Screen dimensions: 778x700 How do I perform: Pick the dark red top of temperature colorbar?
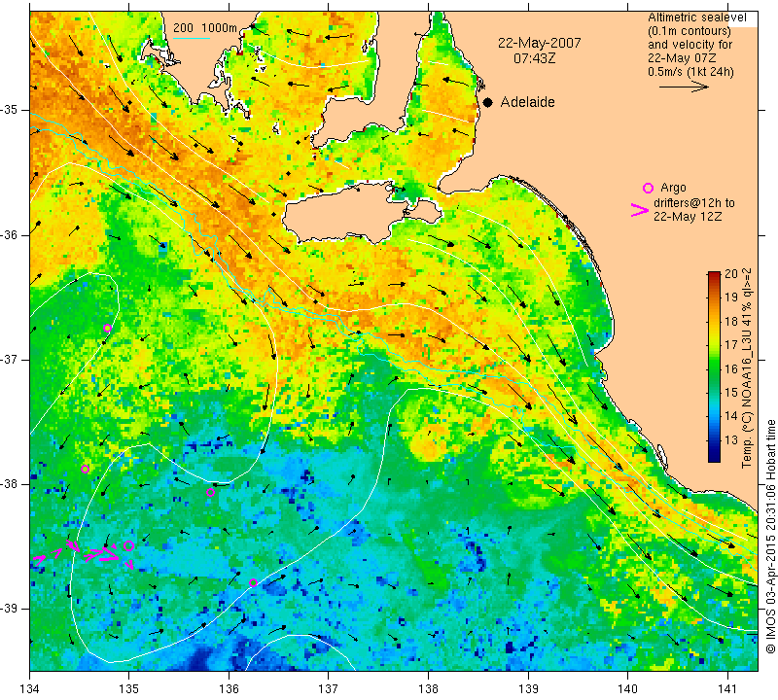(x=714, y=275)
